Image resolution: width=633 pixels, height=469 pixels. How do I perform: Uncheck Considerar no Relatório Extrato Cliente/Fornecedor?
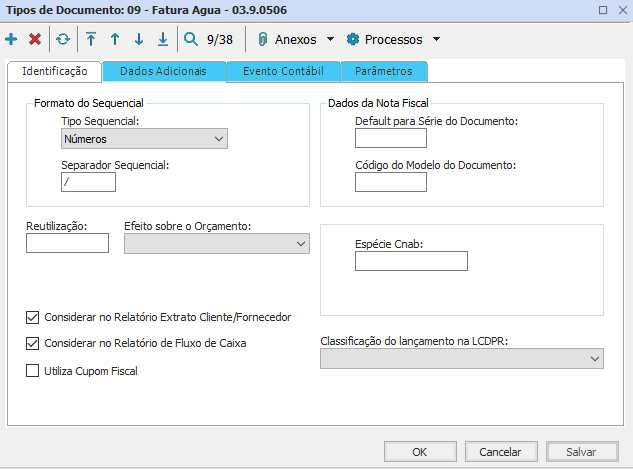click(x=33, y=317)
